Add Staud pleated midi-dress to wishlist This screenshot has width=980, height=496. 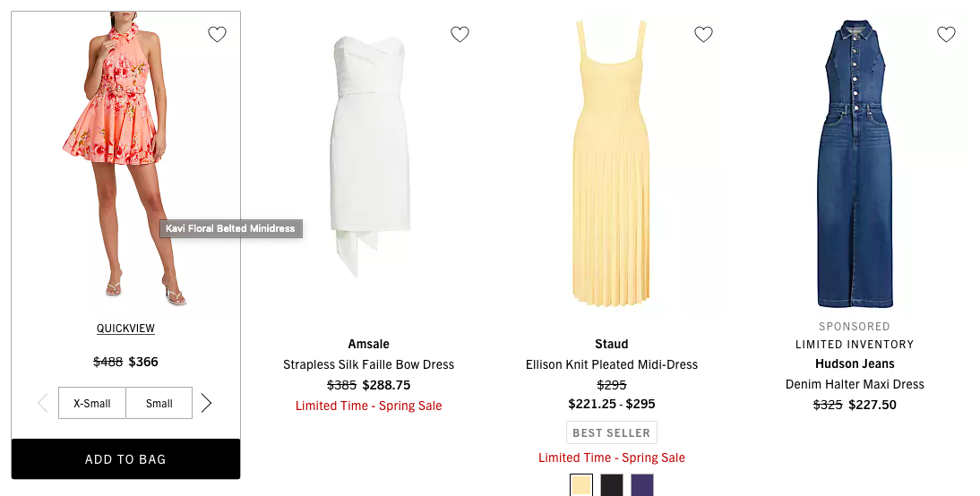pyautogui.click(x=703, y=35)
